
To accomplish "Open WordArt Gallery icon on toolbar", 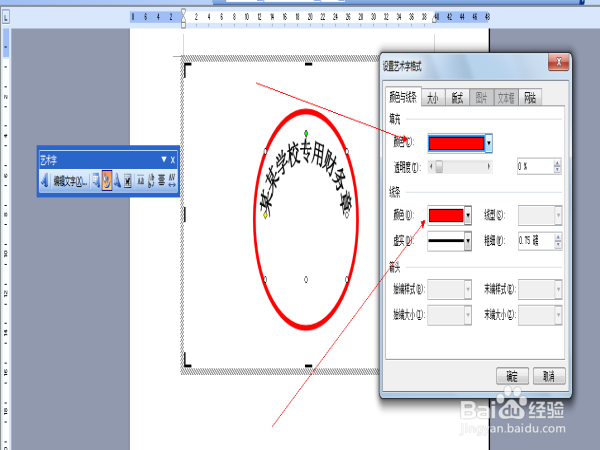I will click(x=96, y=181).
